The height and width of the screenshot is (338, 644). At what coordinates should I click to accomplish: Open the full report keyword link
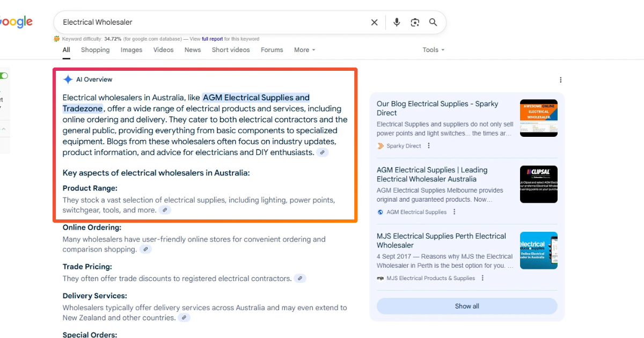213,39
